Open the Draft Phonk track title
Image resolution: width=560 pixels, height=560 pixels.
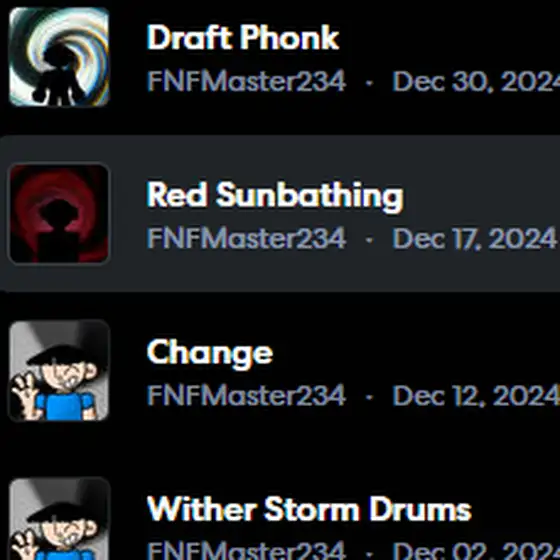coord(243,38)
